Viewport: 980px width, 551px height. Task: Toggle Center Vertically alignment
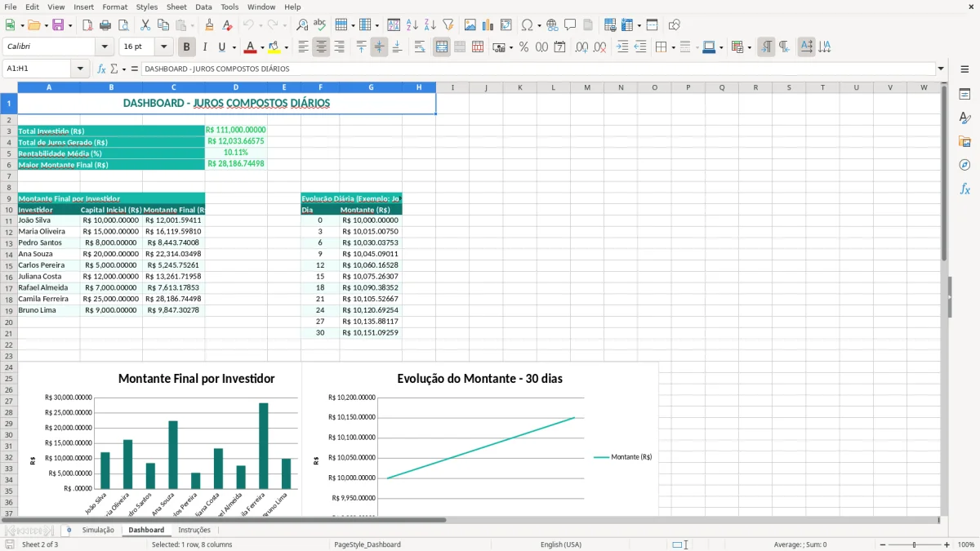coord(379,47)
